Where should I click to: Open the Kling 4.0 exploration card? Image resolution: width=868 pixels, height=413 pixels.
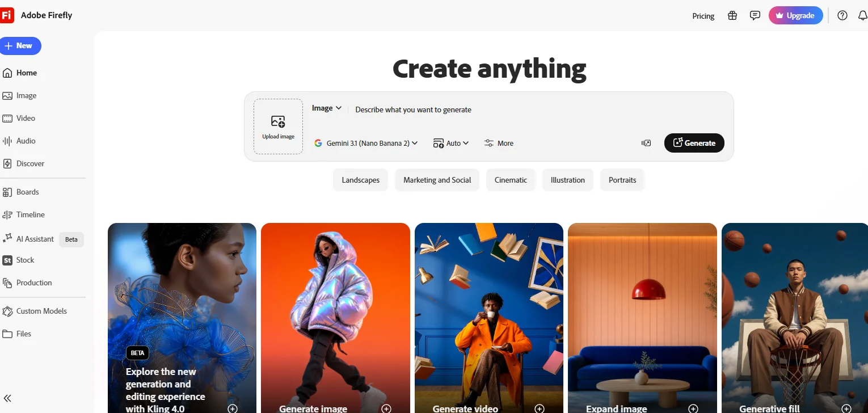coord(182,318)
